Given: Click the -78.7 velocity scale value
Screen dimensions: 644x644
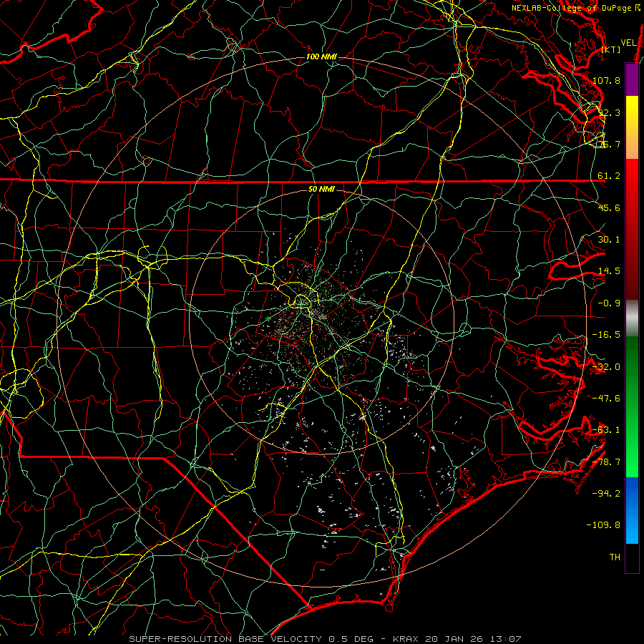Looking at the screenshot, I should (x=607, y=462).
